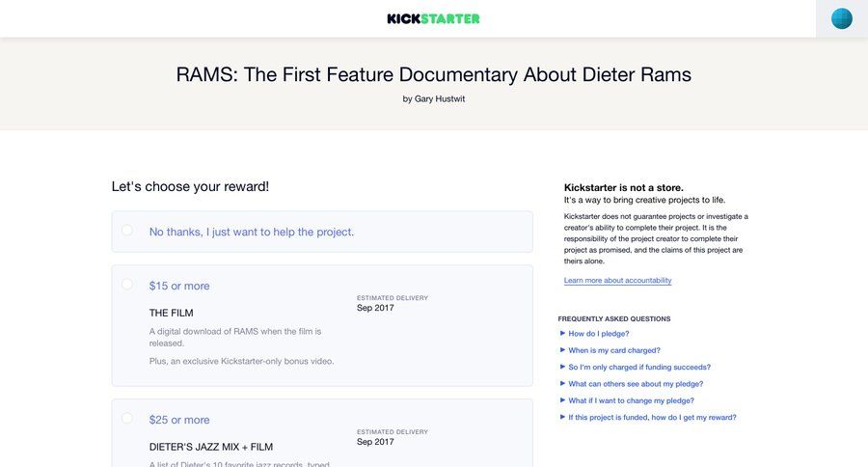Image resolution: width=868 pixels, height=467 pixels.
Task: Click the Gary Hustwit creator name
Action: (440, 98)
